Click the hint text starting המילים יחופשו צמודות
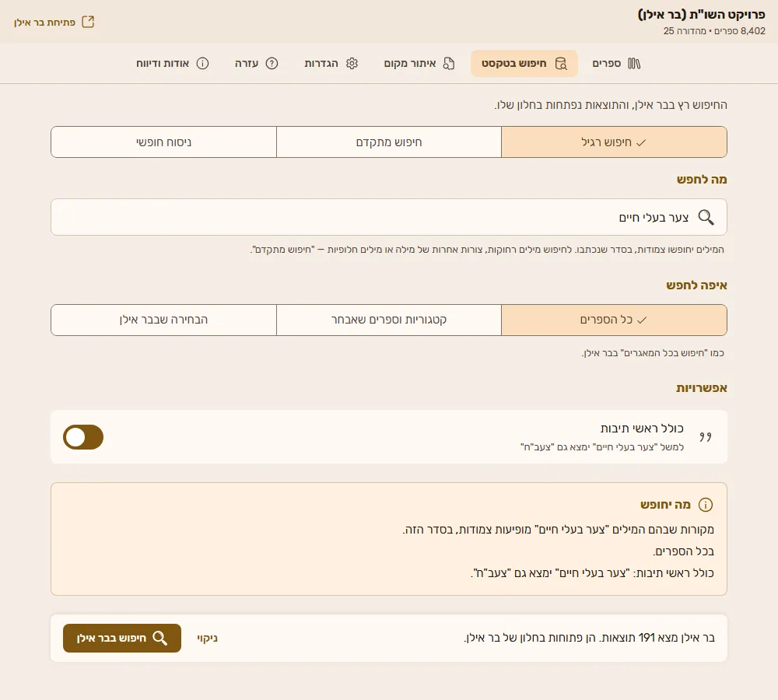The image size is (778, 700). (488, 250)
